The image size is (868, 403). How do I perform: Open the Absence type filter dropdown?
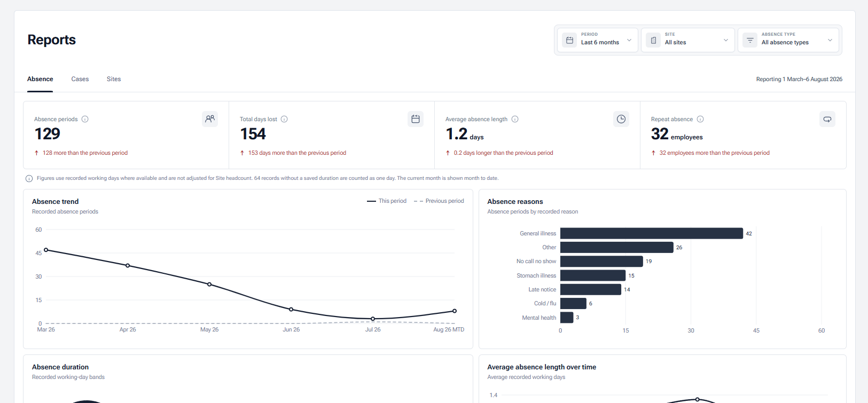click(788, 40)
